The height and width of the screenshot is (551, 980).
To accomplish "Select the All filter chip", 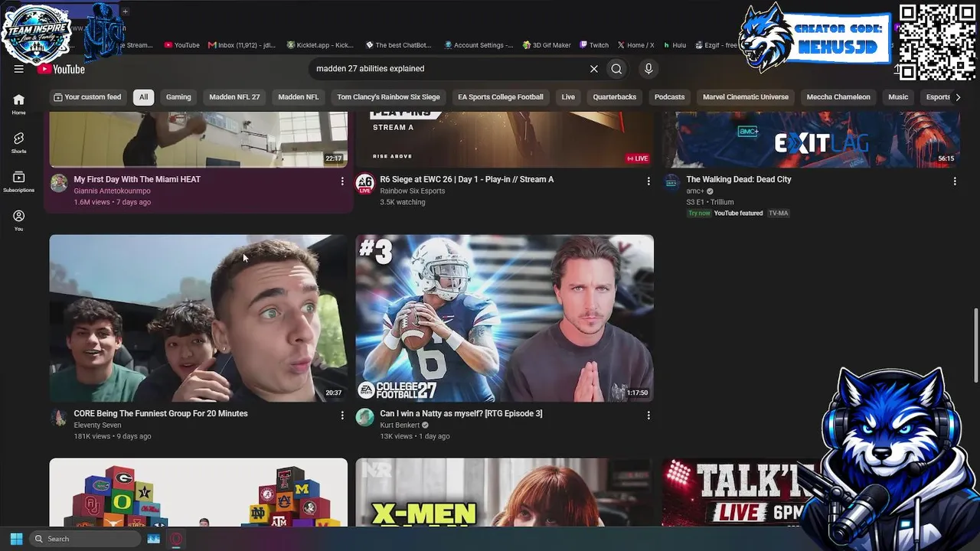I will (143, 97).
